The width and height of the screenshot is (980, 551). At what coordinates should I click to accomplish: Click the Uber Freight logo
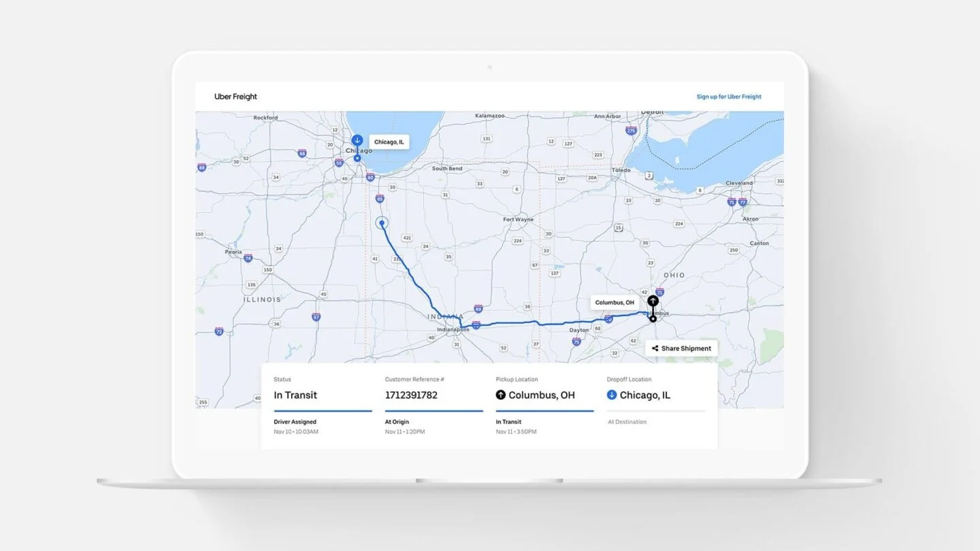click(x=235, y=97)
